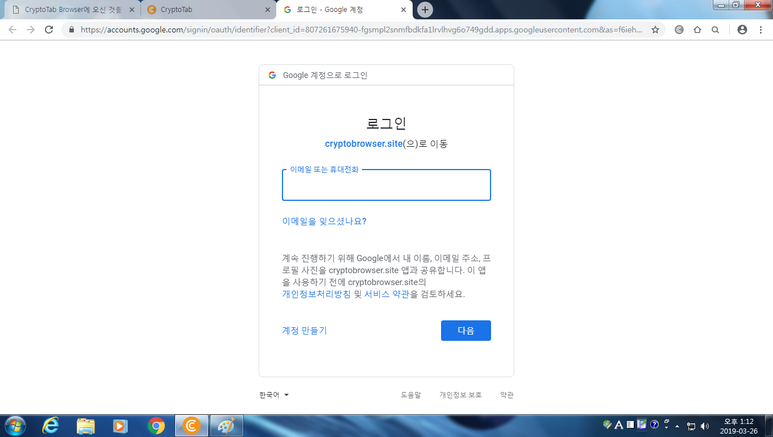Screen dimensions: 773x437
Task: Open the '서비스 약관' link
Action: coord(386,294)
